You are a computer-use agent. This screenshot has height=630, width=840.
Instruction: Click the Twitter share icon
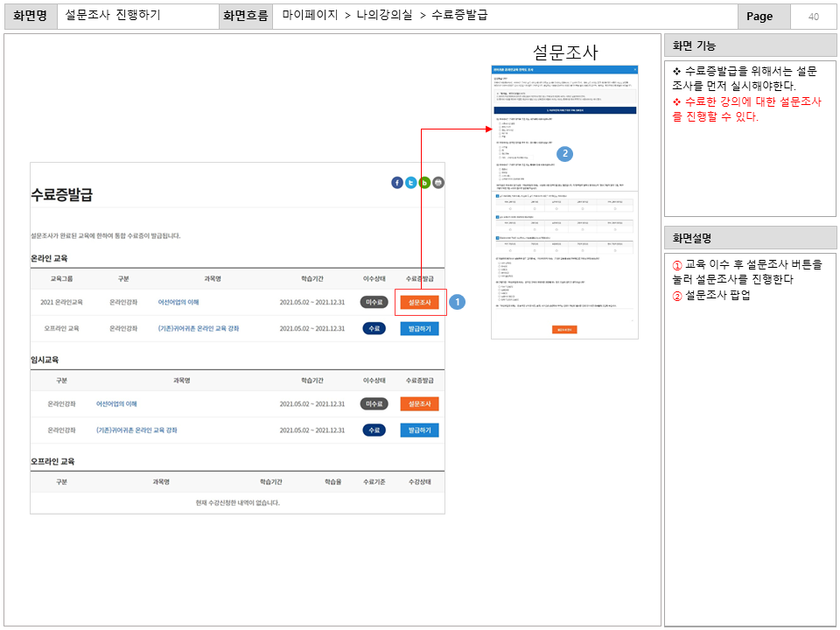pos(410,183)
